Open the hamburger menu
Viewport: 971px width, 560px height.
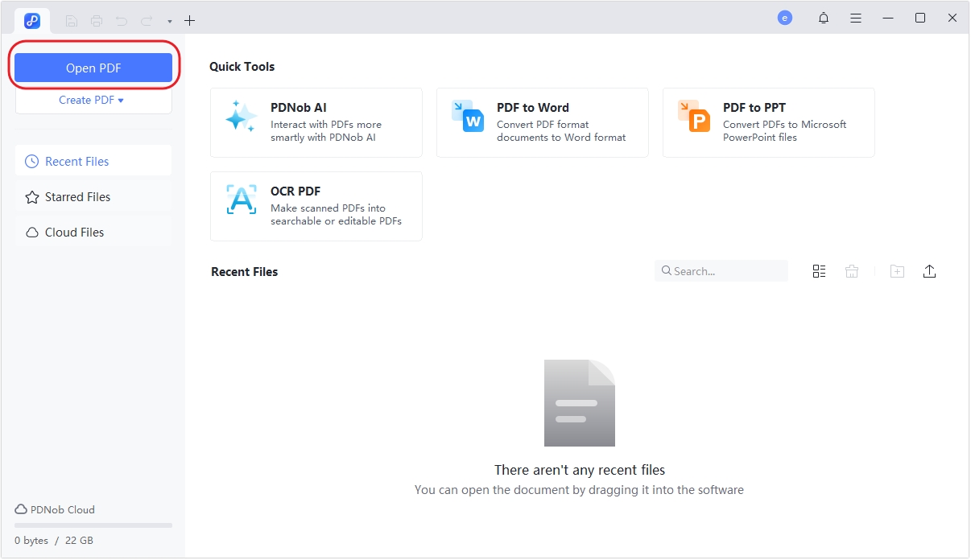coord(856,17)
